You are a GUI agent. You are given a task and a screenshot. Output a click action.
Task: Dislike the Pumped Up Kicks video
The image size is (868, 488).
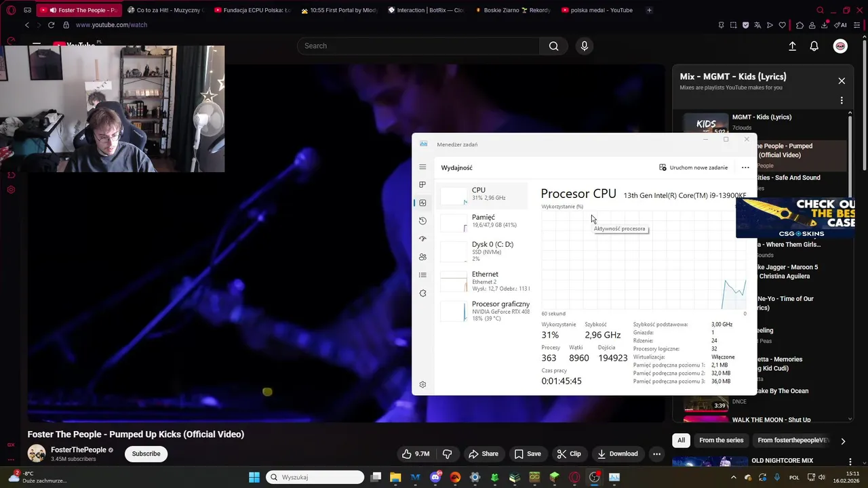(x=447, y=453)
